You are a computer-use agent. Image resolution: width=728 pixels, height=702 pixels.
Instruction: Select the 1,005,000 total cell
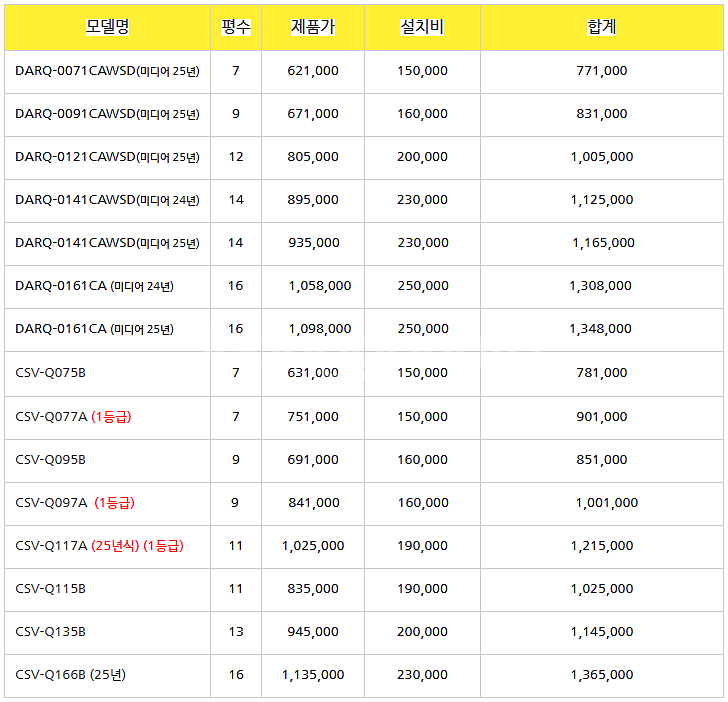[x=602, y=157]
